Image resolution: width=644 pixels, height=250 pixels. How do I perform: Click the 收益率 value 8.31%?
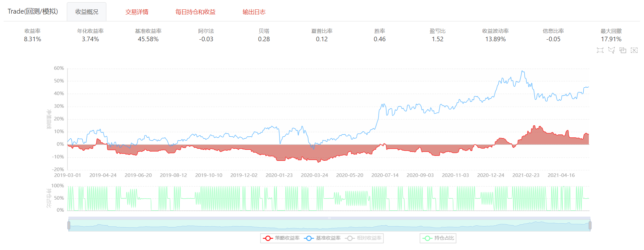pos(32,39)
